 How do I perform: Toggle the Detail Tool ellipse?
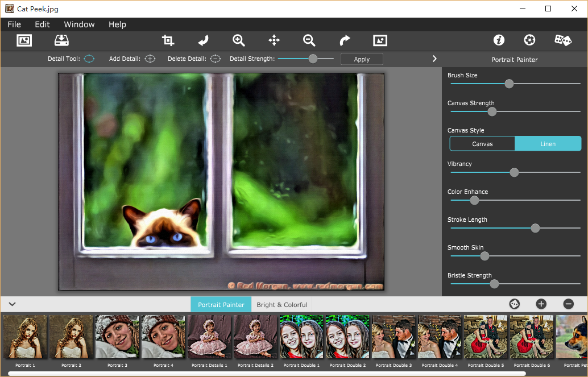89,59
